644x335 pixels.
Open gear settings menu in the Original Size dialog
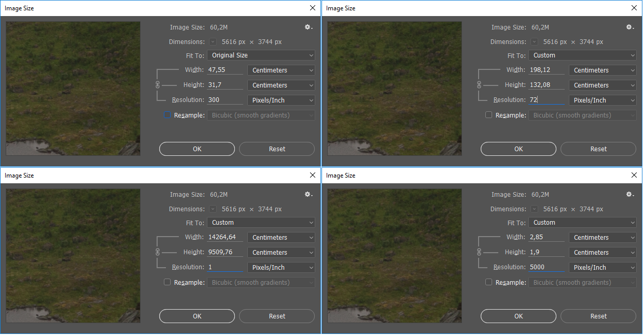point(309,27)
